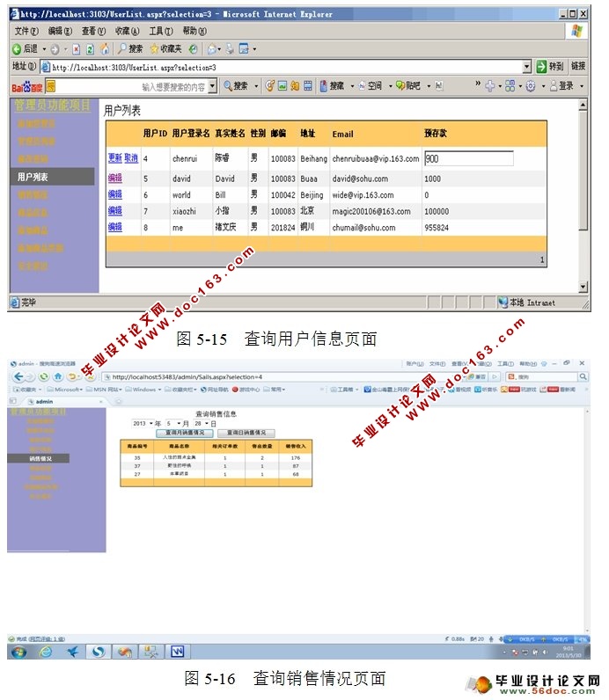
Task: Open the 收藏(A) menu in IE
Action: pos(128,31)
